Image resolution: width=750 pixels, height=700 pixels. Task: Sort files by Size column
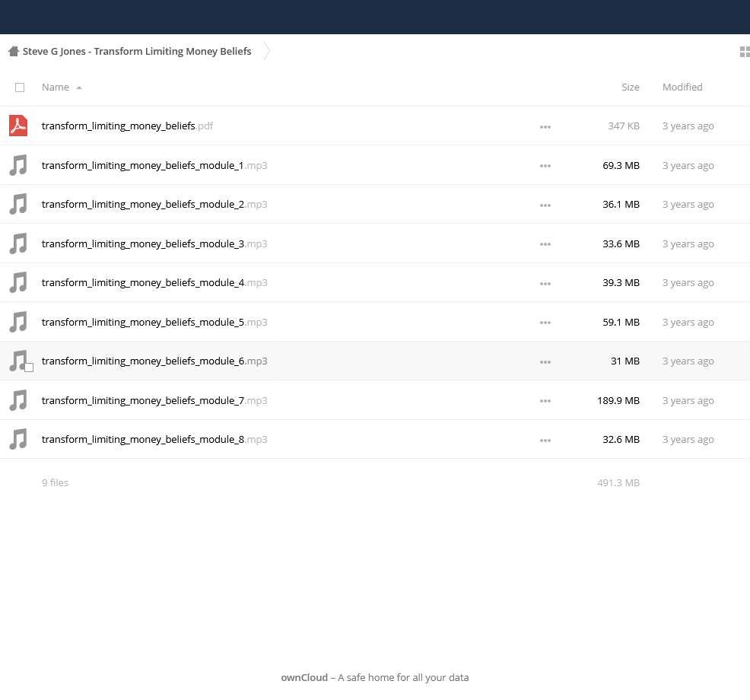point(631,87)
